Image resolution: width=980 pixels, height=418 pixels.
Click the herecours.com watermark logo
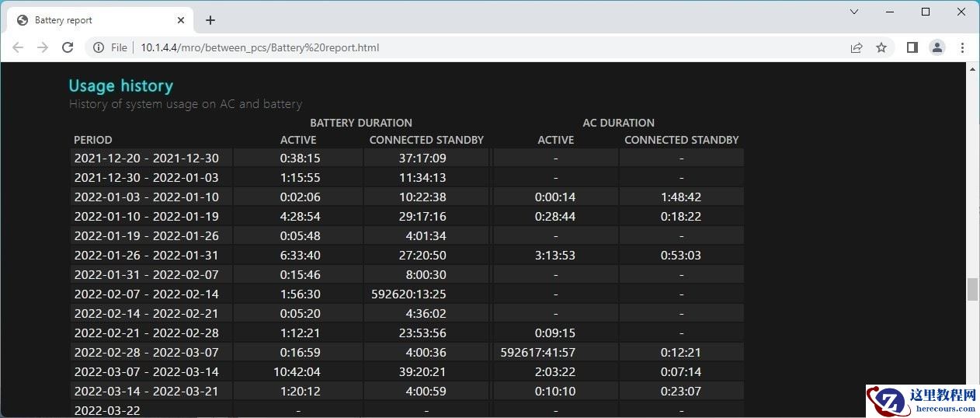pos(923,401)
